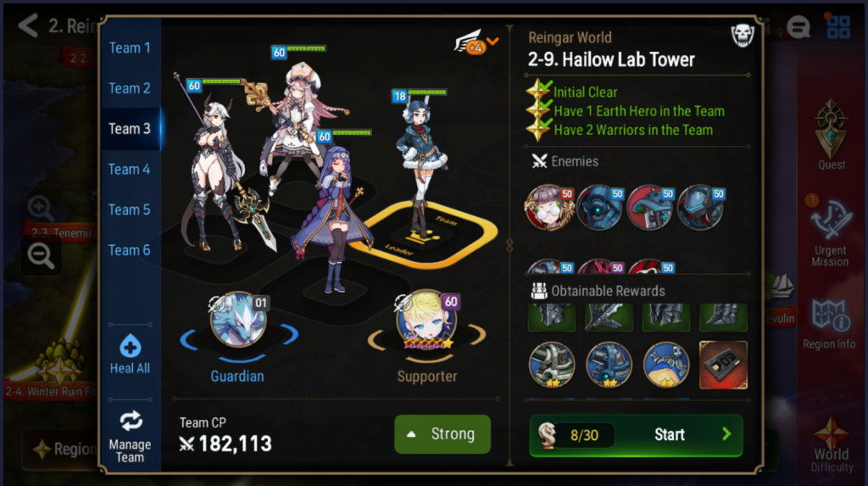This screenshot has width=868, height=486.
Task: Start the Hailow Lab Tower stage
Action: pyautogui.click(x=636, y=435)
